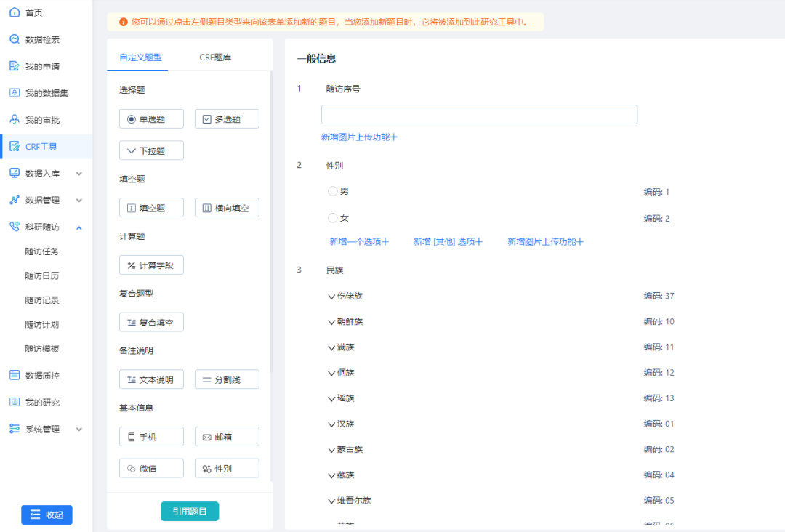Click the 我的申请 icon in sidebar
The height and width of the screenshot is (532, 785).
tap(15, 66)
